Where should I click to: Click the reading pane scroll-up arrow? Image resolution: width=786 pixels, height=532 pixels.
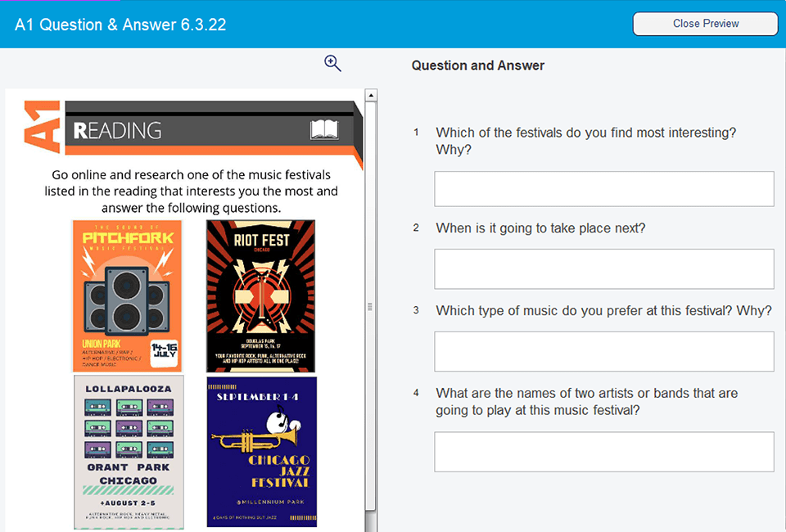(371, 95)
